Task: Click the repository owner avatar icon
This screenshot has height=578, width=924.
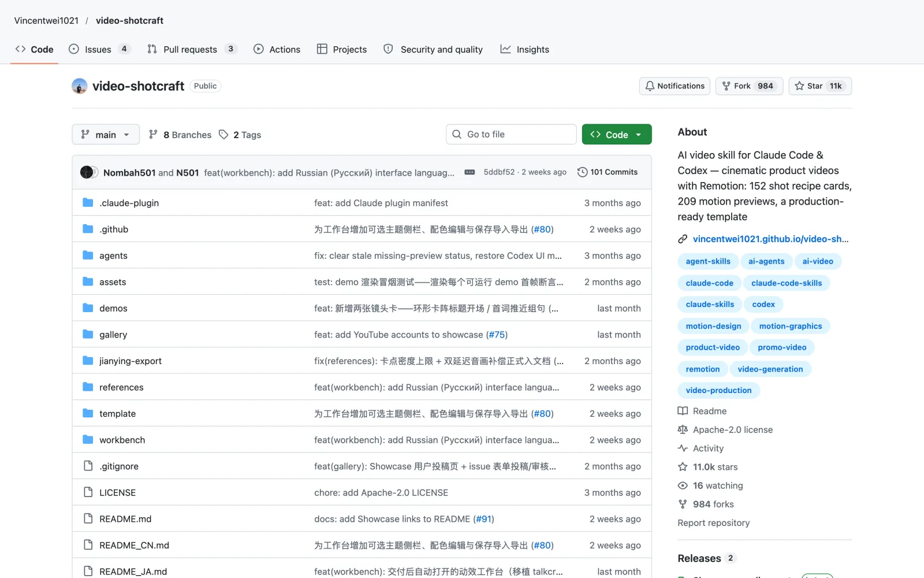Action: (x=79, y=86)
